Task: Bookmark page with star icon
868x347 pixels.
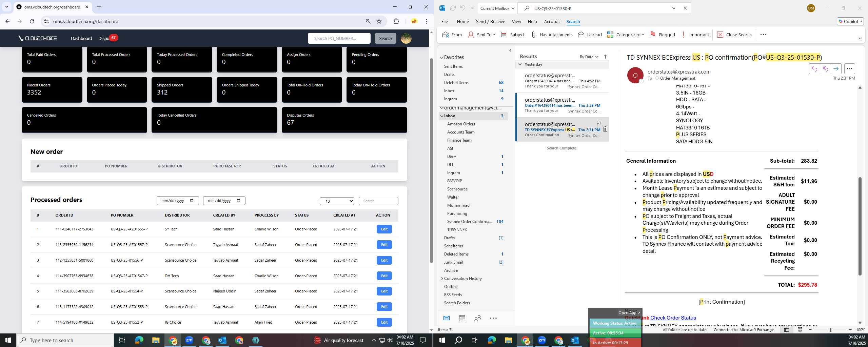Action: point(379,21)
